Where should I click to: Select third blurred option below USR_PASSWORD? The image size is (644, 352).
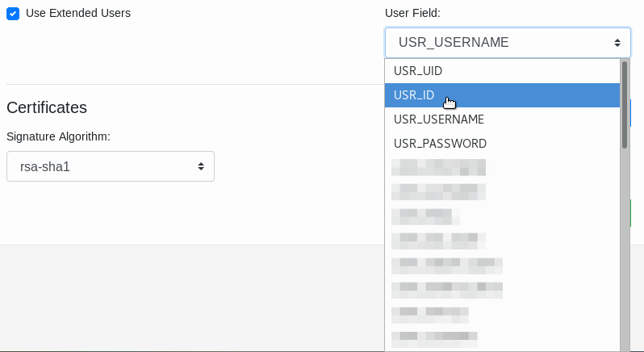pos(425,216)
